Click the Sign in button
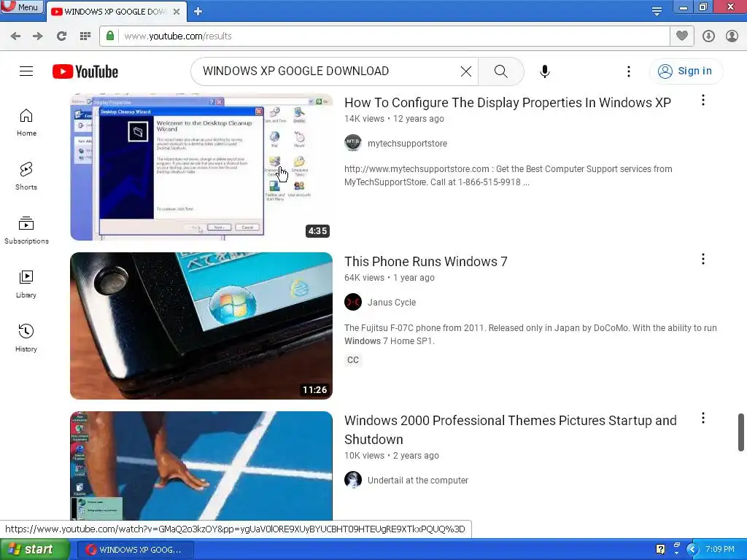The height and width of the screenshot is (560, 747). point(686,71)
